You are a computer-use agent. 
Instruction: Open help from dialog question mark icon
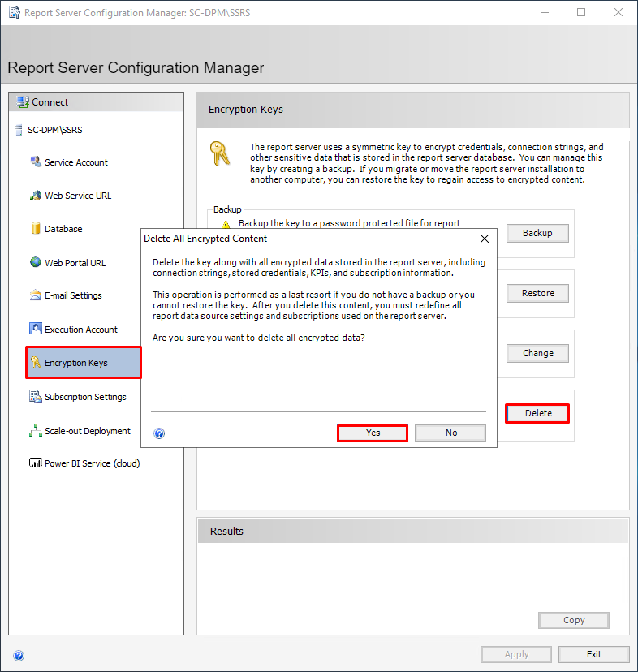pos(159,433)
